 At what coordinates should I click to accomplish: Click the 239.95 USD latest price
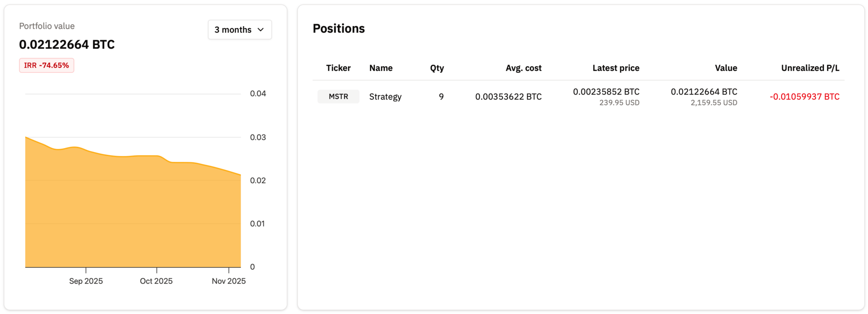pos(619,103)
